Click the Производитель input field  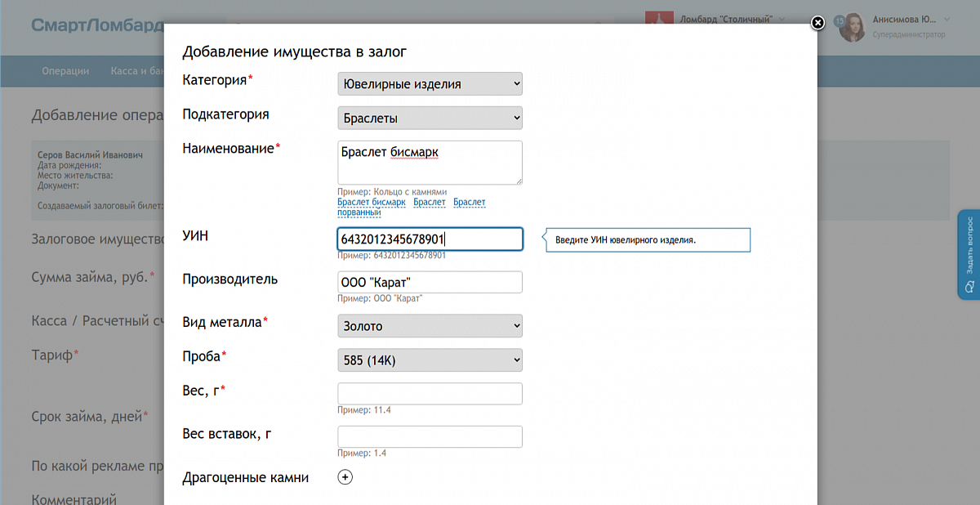point(430,282)
